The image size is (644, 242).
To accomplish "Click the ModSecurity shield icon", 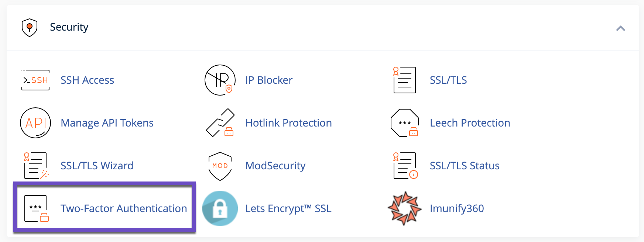I will [220, 166].
